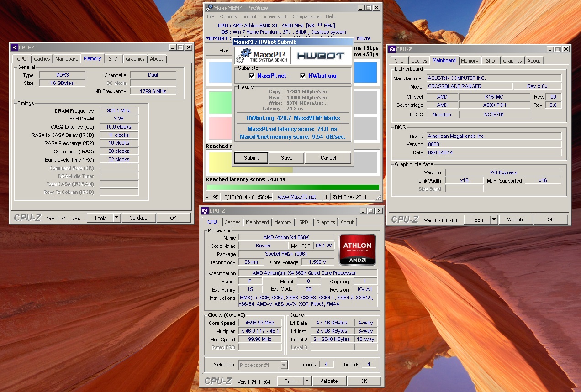This screenshot has height=392, width=581.
Task: Click OK in Mainboard CPU-Z window
Action: pos(550,220)
